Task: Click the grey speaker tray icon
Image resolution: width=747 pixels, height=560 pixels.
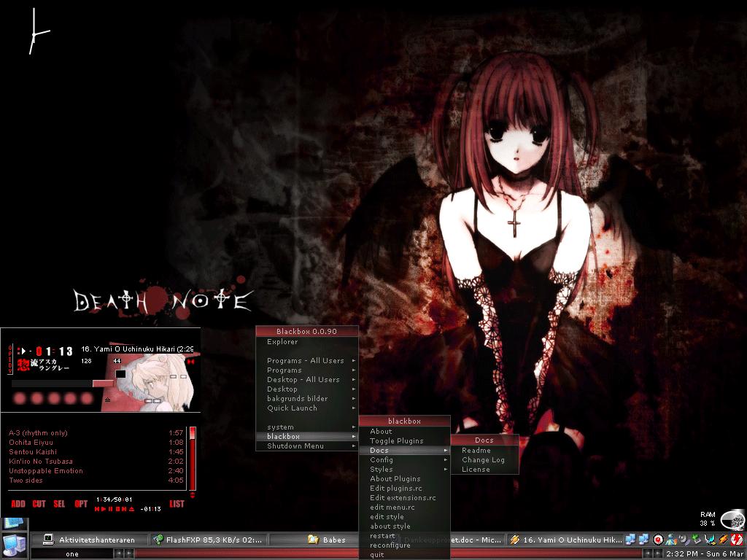Action: (x=684, y=540)
